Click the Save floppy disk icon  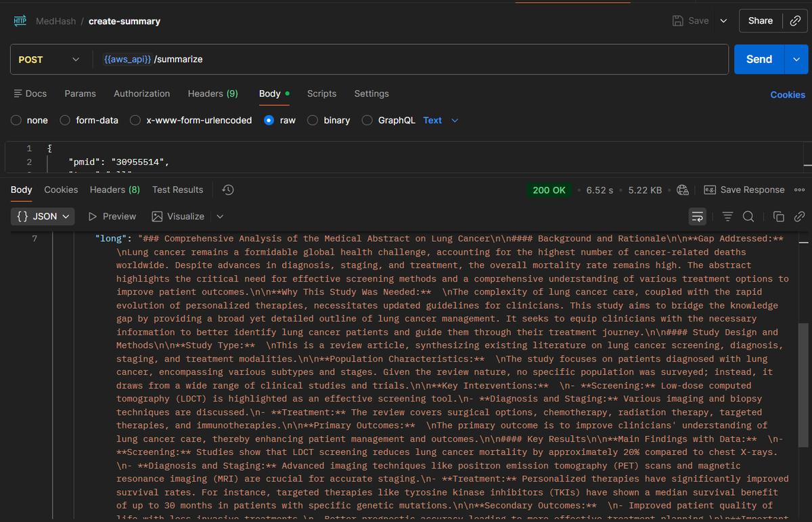click(x=677, y=21)
